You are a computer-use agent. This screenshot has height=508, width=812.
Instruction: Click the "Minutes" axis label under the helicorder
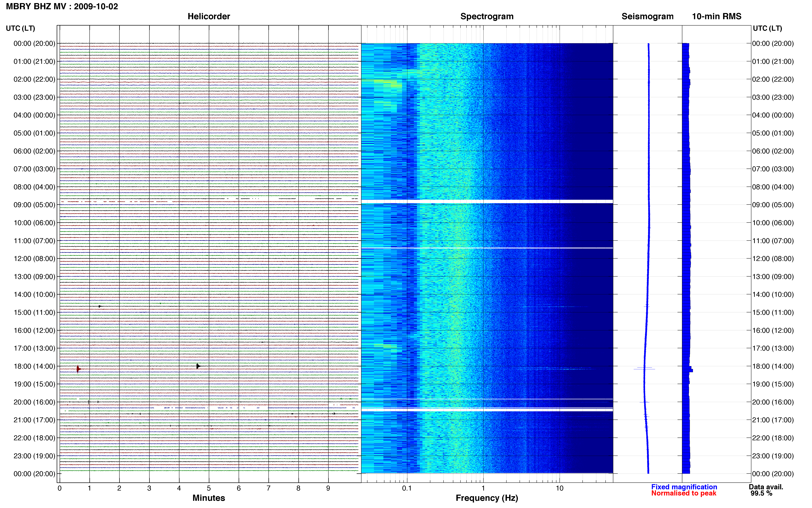pos(209,498)
